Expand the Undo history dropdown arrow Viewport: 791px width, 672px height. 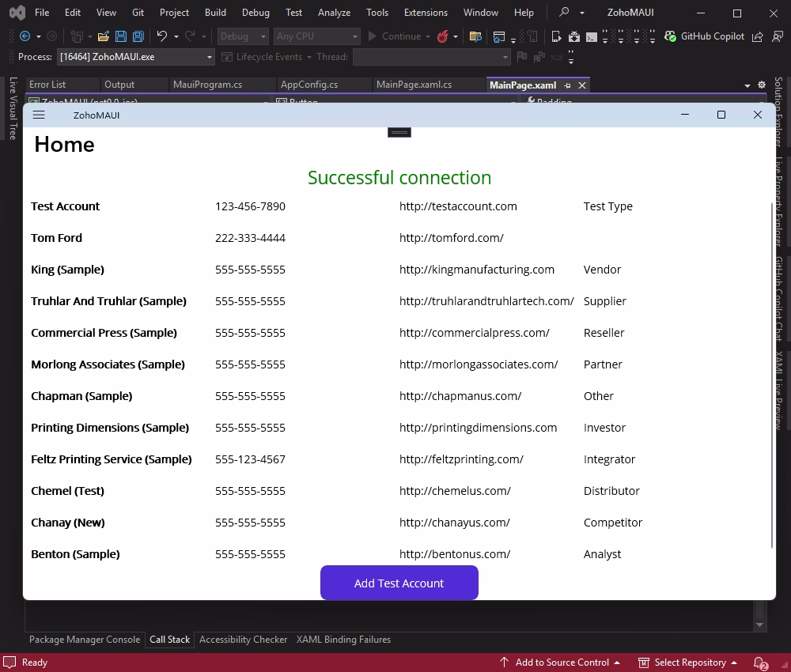176,36
